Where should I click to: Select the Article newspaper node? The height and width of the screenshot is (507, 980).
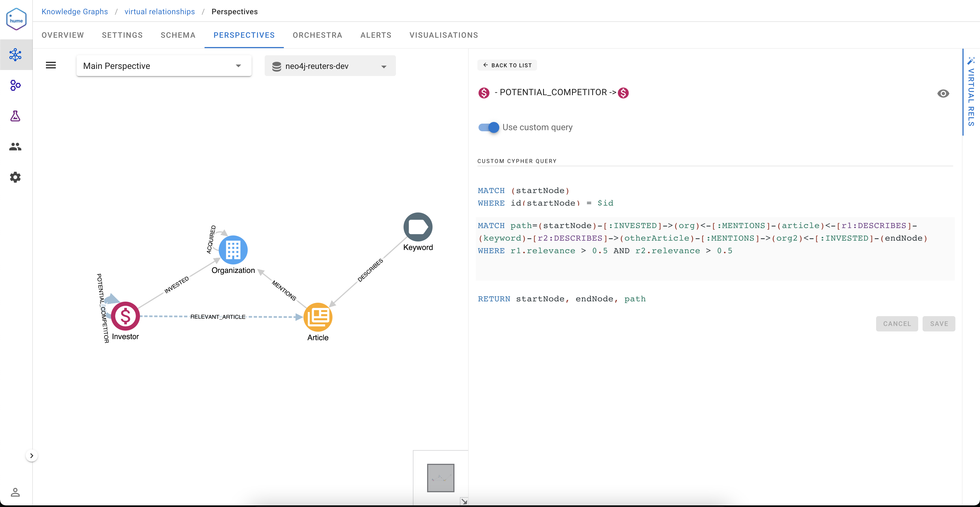318,317
